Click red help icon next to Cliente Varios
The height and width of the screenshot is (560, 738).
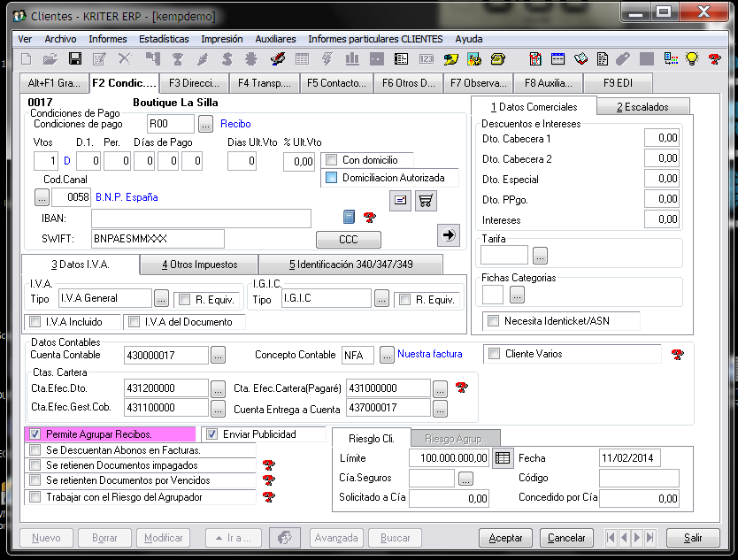(x=677, y=355)
